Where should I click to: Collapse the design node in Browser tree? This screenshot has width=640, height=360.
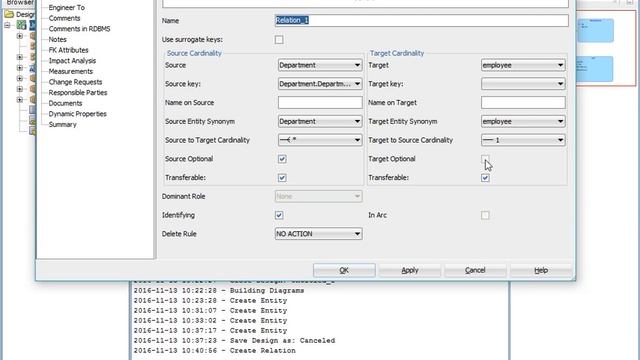point(7,25)
